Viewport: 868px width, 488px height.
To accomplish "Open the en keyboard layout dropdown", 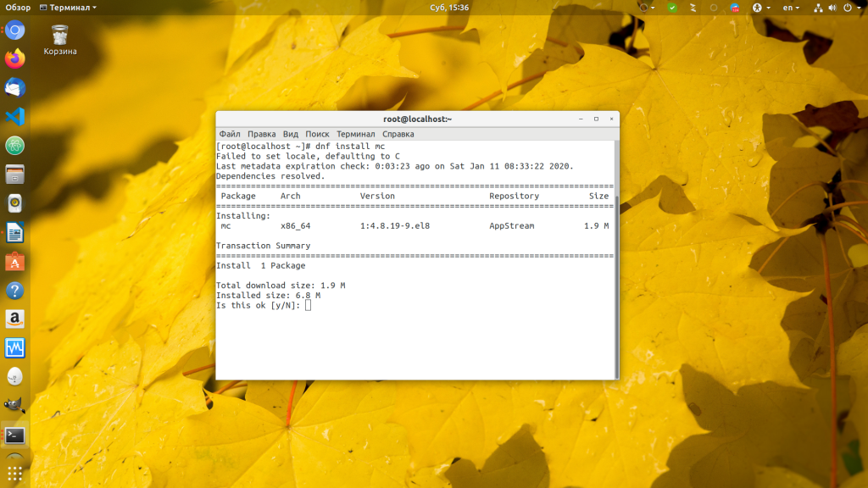I will [790, 8].
